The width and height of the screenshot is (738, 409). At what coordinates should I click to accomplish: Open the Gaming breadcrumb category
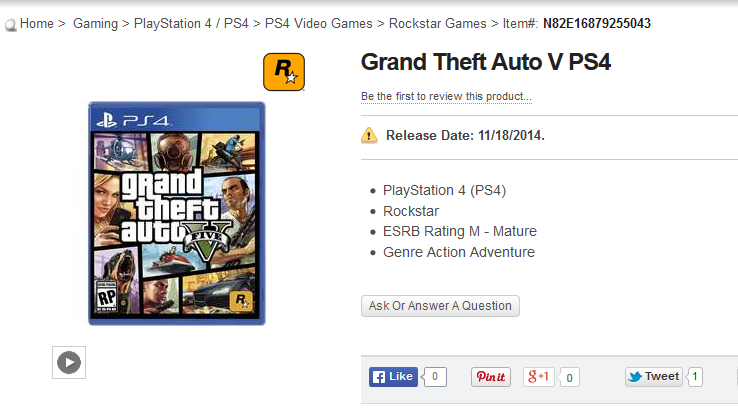[96, 24]
